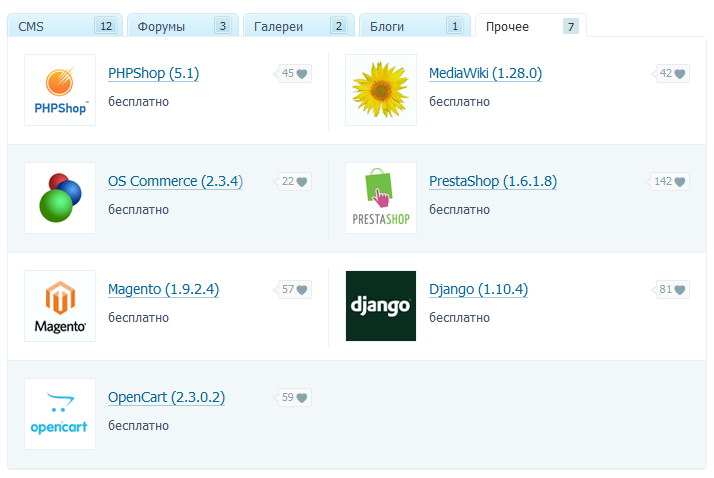
Task: Click the бесплатно label under OpenCart
Action: click(138, 425)
